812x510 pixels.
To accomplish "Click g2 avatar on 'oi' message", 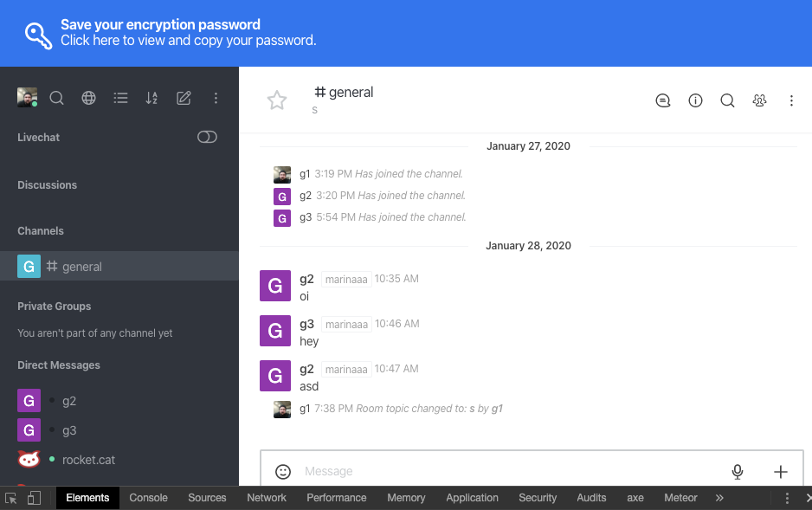I will pyautogui.click(x=275, y=285).
